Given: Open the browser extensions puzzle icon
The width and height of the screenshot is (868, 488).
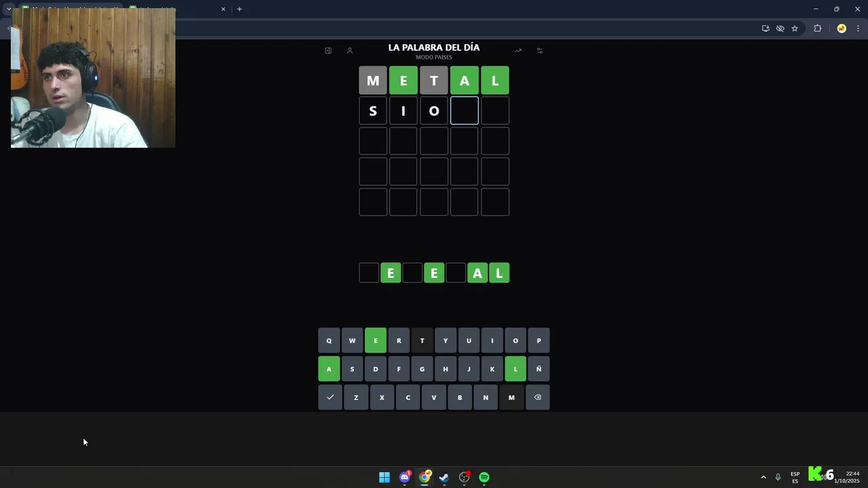Looking at the screenshot, I should 817,28.
